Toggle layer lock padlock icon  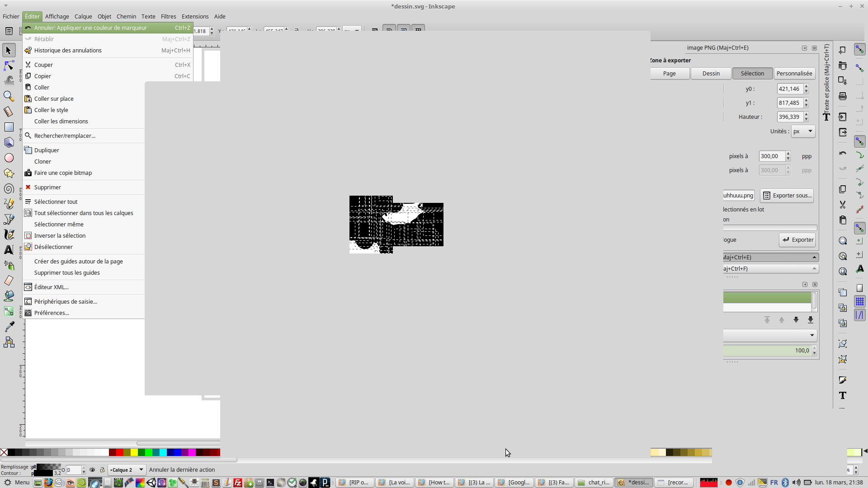pyautogui.click(x=102, y=470)
